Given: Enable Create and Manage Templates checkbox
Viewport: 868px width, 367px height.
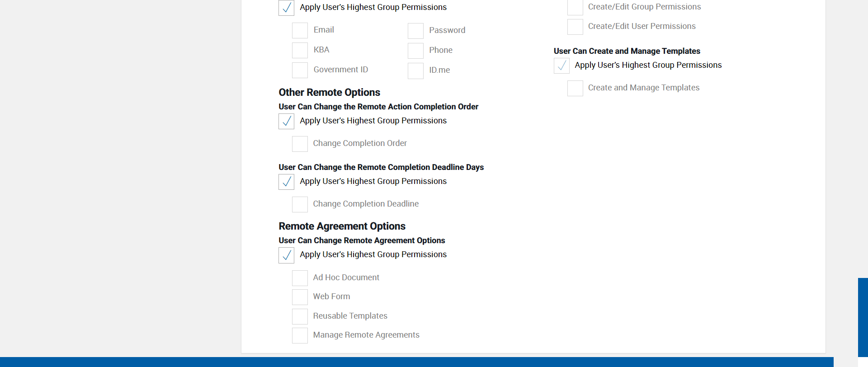Looking at the screenshot, I should 575,88.
